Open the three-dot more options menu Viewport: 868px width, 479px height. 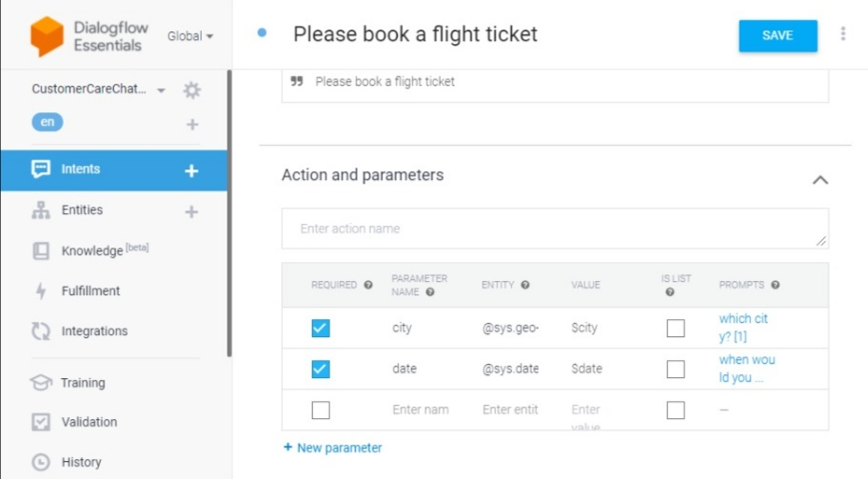click(x=843, y=33)
